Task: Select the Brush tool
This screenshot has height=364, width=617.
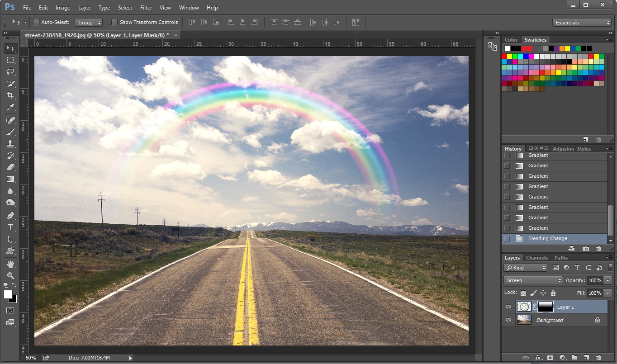Action: (10, 132)
